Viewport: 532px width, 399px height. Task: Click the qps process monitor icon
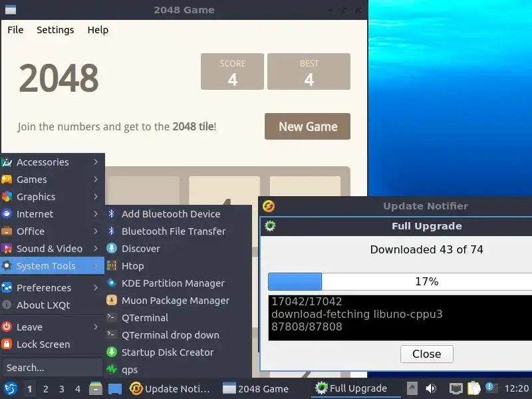tap(112, 369)
